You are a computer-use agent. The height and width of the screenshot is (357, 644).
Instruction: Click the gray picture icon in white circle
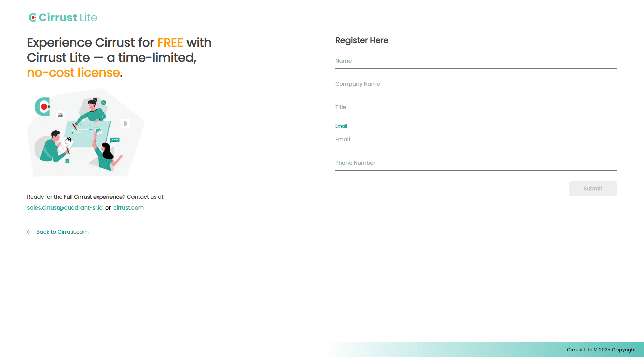tap(60, 115)
